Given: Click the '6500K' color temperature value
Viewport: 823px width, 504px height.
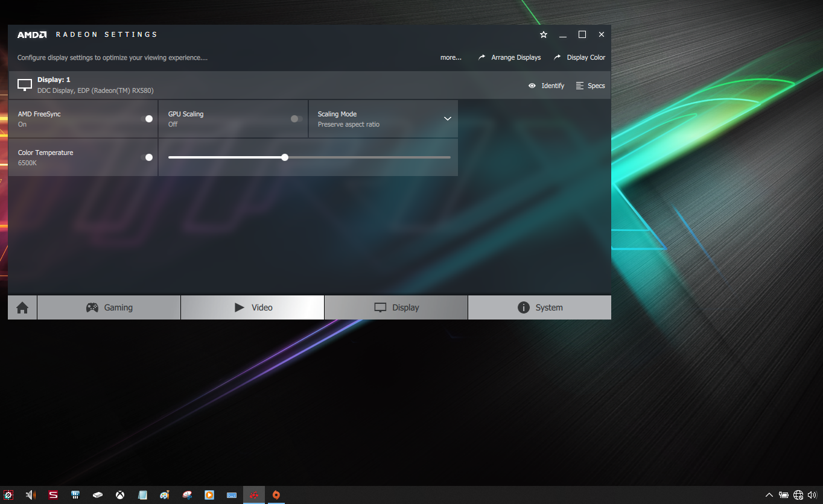Looking at the screenshot, I should pos(28,163).
